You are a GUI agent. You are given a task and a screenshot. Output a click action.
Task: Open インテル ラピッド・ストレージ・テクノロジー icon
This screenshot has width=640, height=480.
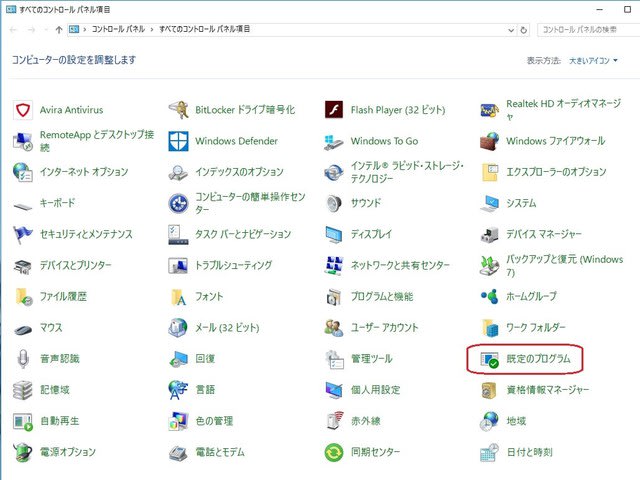pyautogui.click(x=334, y=172)
